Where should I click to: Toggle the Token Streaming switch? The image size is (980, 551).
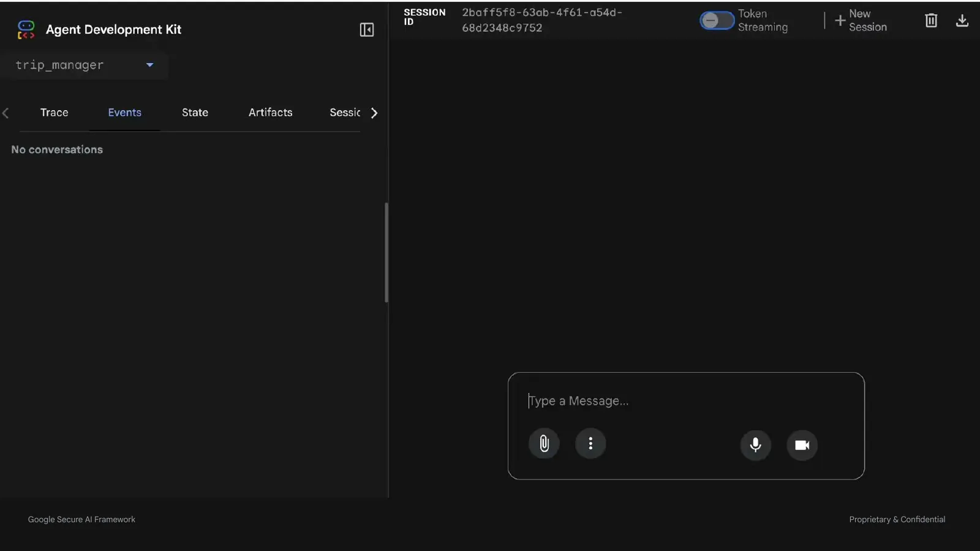(x=717, y=20)
